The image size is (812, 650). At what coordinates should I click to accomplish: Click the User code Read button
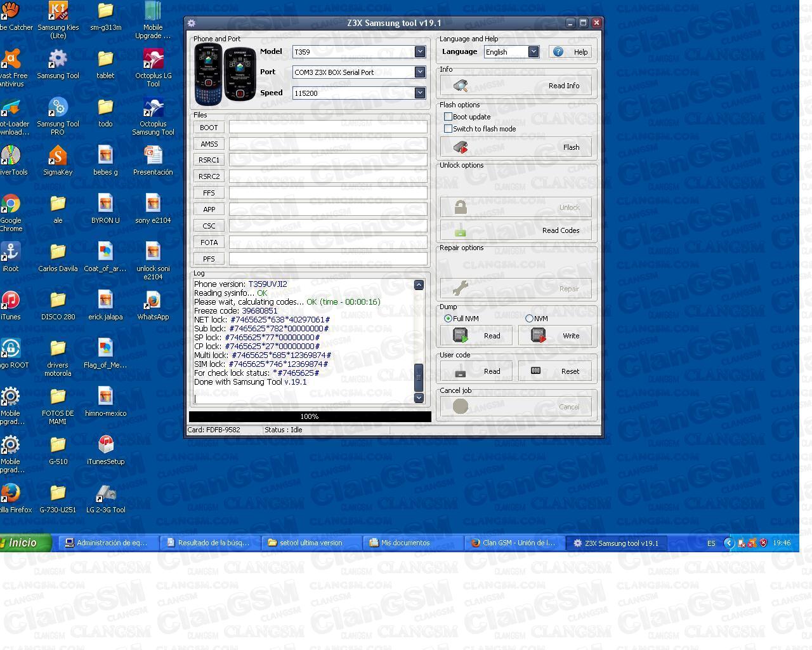click(x=476, y=371)
